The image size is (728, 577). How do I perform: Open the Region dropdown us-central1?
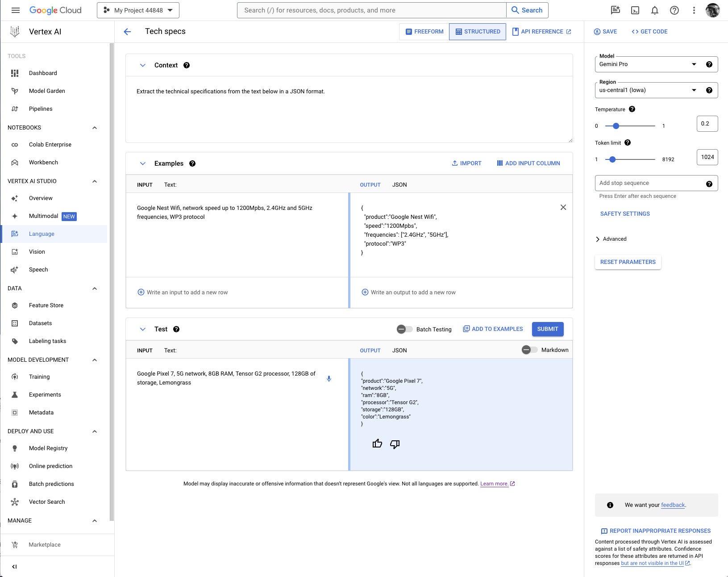click(656, 90)
